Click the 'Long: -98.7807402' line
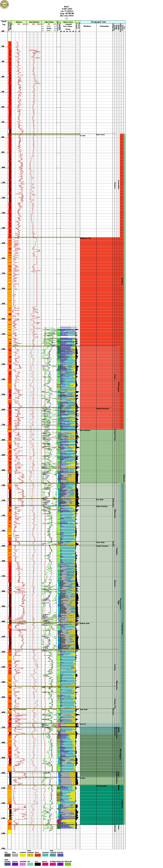163x868 pixels. pyautogui.click(x=67, y=13)
